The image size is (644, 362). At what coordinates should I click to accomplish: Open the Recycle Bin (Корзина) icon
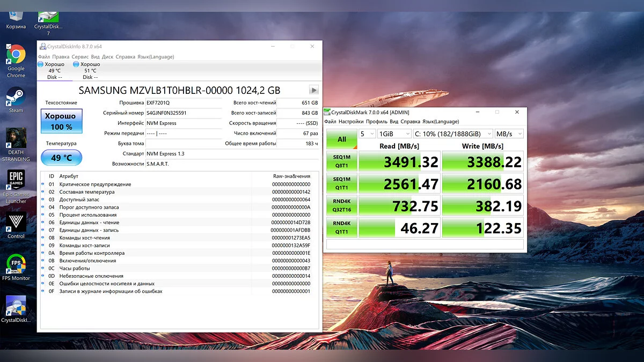(x=16, y=16)
